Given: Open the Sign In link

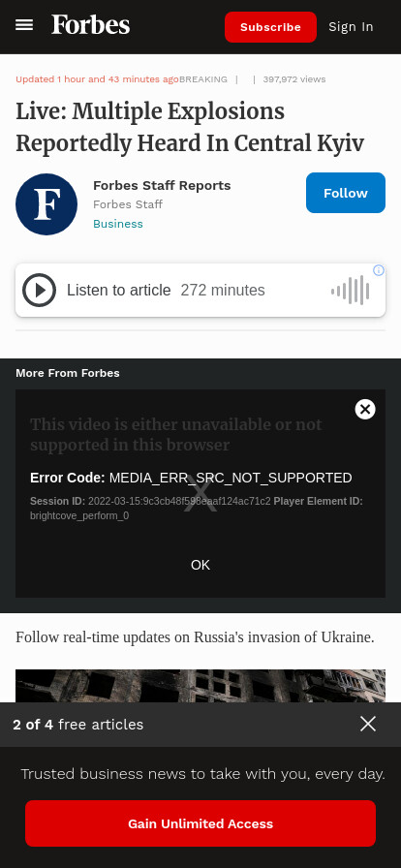Looking at the screenshot, I should pos(351,26).
